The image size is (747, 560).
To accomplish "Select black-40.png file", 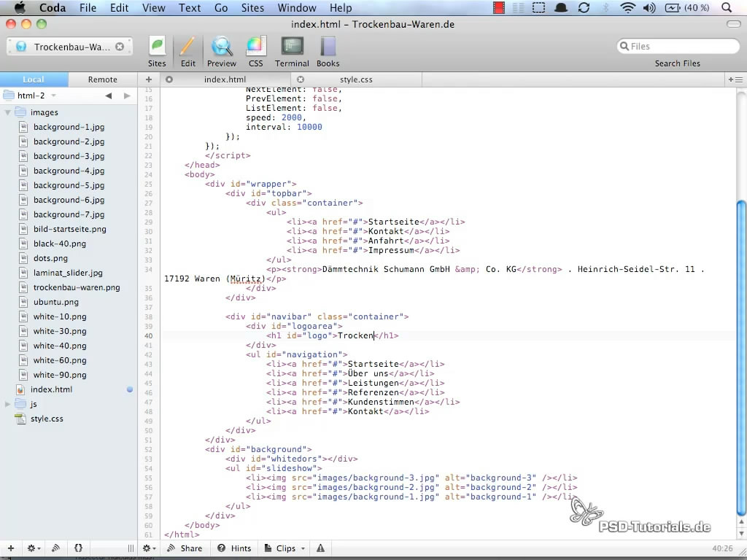I will (x=60, y=244).
